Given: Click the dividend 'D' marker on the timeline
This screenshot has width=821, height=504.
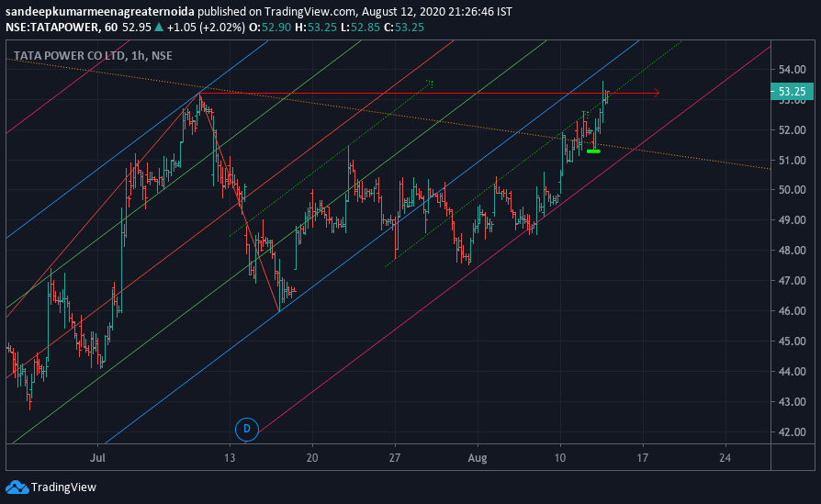Looking at the screenshot, I should [x=247, y=430].
